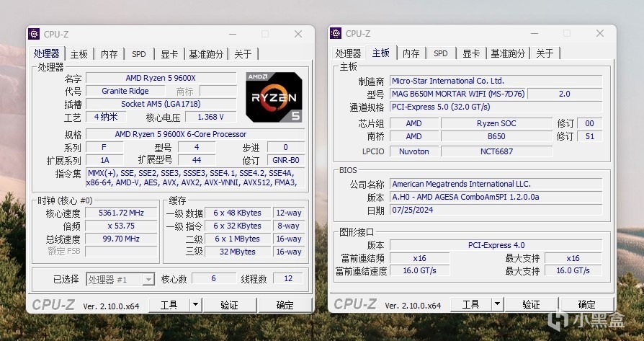Click core speed value 5361.72 MHz

(121, 213)
